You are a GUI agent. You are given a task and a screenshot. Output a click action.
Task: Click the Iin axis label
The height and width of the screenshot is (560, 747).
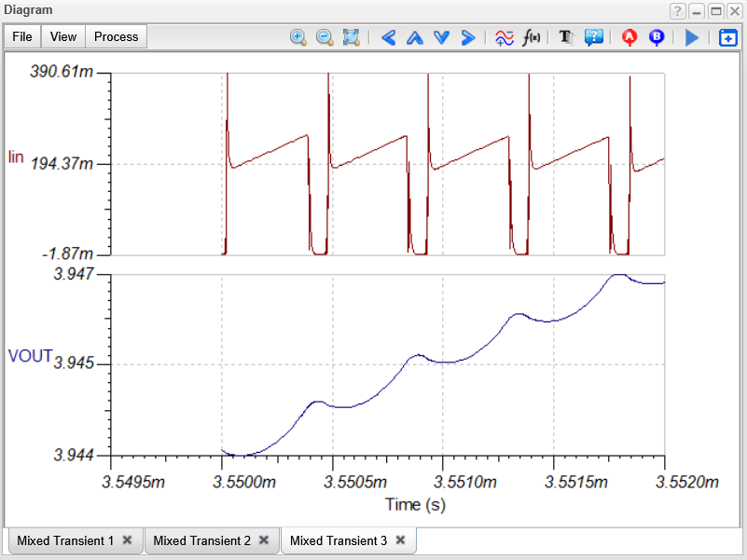coord(16,157)
